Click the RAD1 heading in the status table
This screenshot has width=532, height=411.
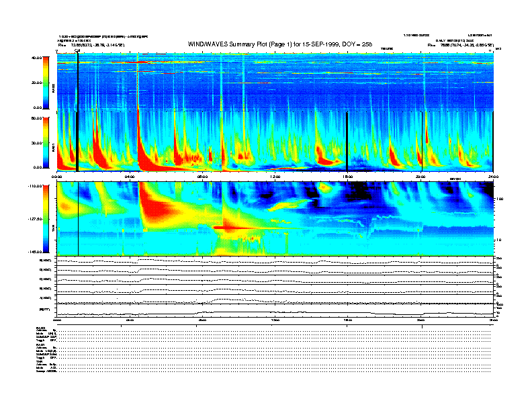pos(40,345)
